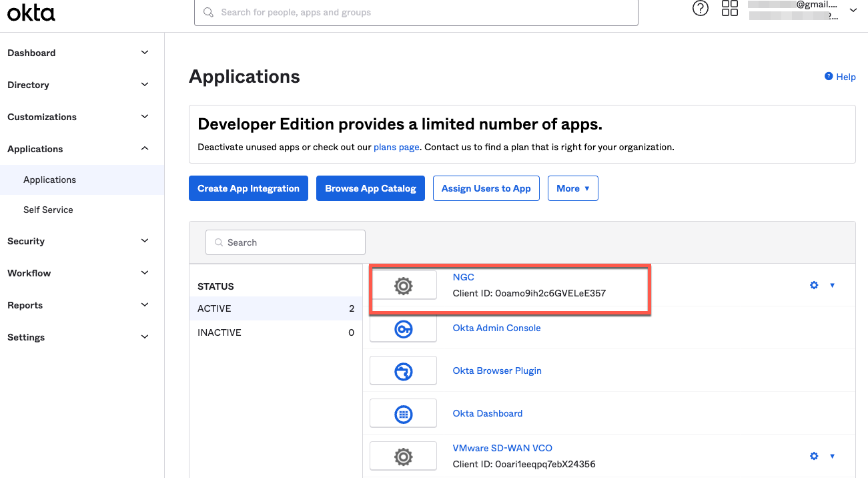Open the apps grid icon
This screenshot has width=868, height=478.
(730, 9)
